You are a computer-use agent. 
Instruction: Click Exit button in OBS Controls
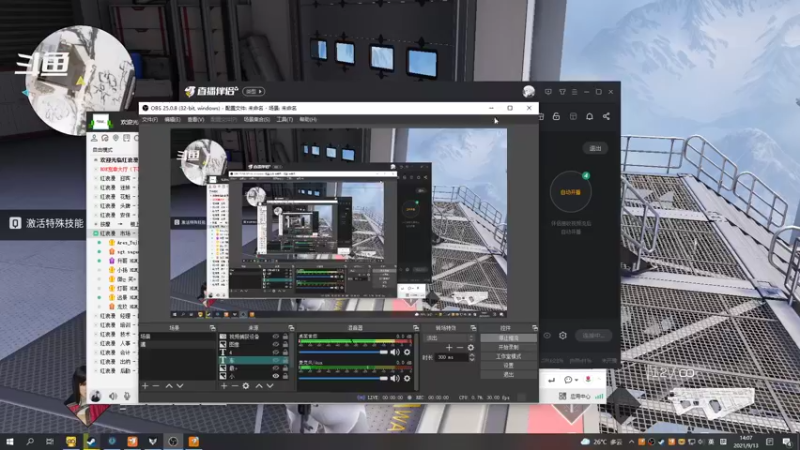508,374
